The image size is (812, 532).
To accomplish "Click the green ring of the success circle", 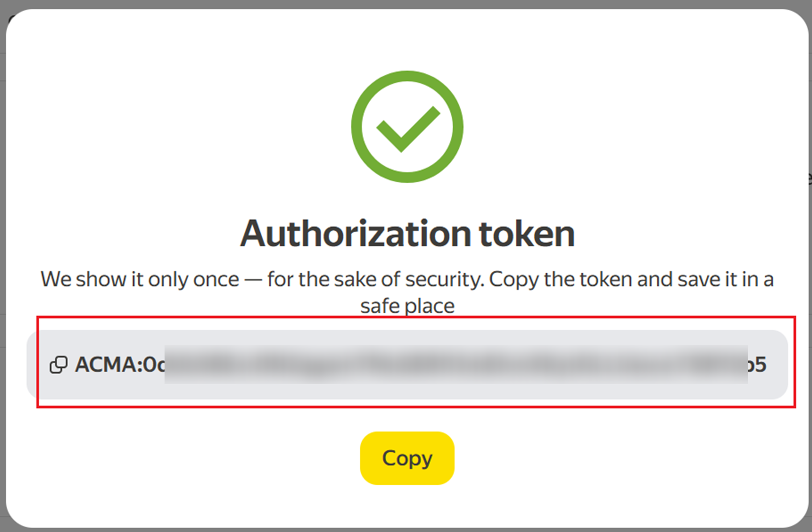I will [357, 127].
